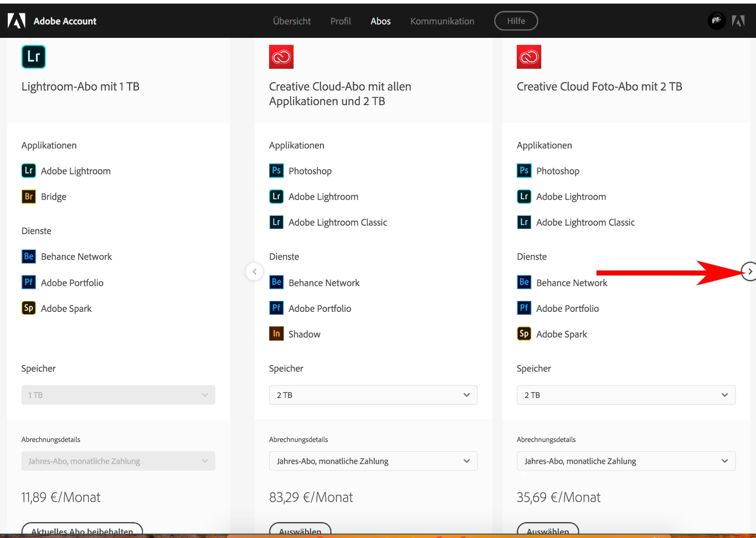This screenshot has height=538, width=756.
Task: Click Adobe Spark icon in Lightroom-Abo plan
Action: point(29,308)
